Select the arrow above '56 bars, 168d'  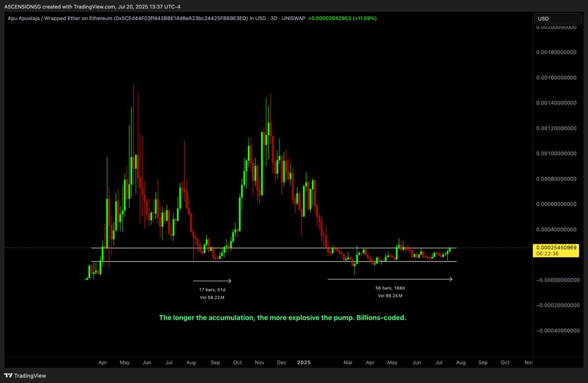point(390,279)
